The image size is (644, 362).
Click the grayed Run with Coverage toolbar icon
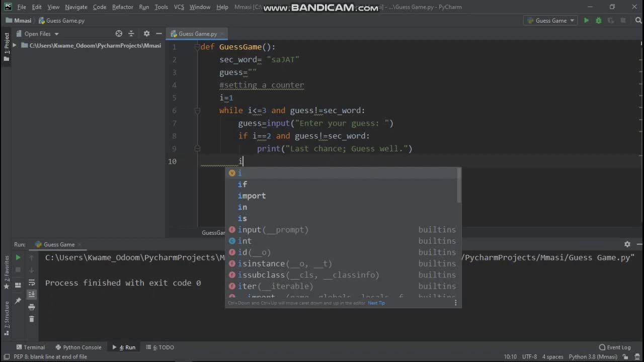[611, 21]
